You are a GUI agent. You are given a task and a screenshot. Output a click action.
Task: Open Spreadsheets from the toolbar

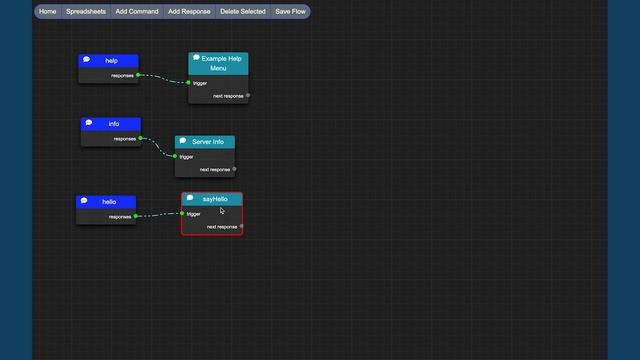[86, 11]
